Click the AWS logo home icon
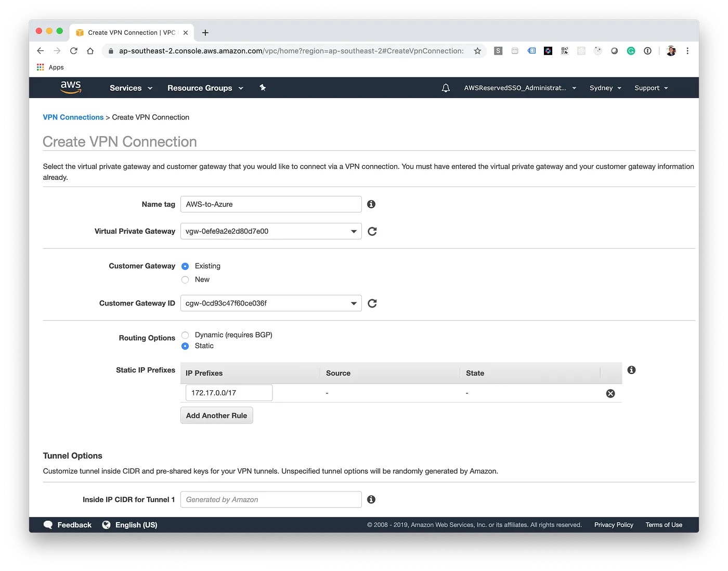Viewport: 728px width, 571px height. tap(71, 87)
